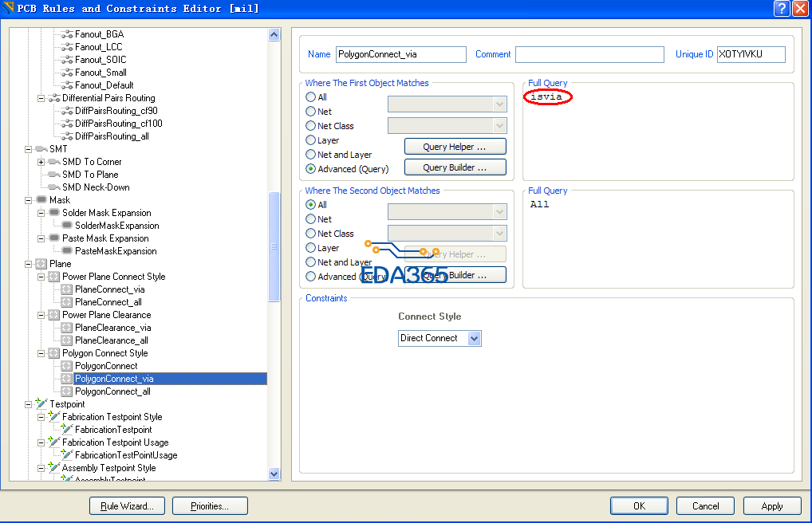
Task: Click the SMD To Corner icon
Action: [54, 162]
